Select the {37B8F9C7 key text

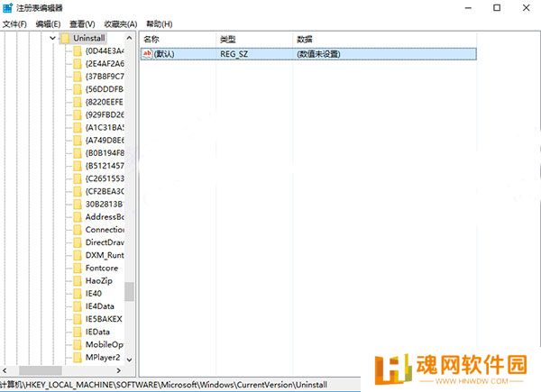coord(105,77)
